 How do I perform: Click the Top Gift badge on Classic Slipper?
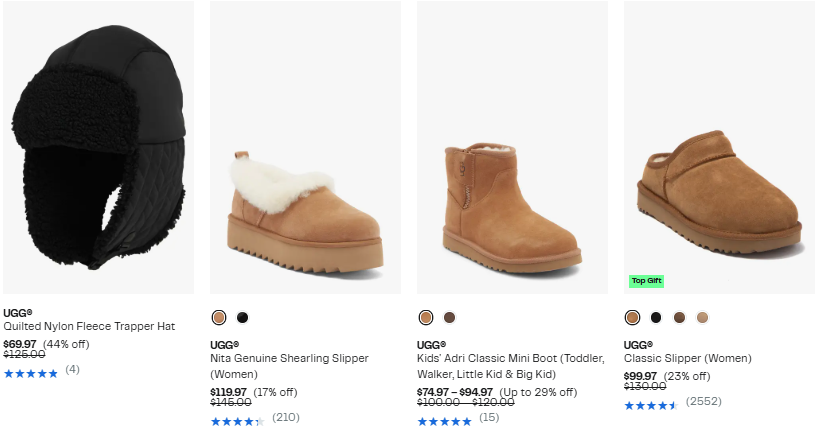646,281
